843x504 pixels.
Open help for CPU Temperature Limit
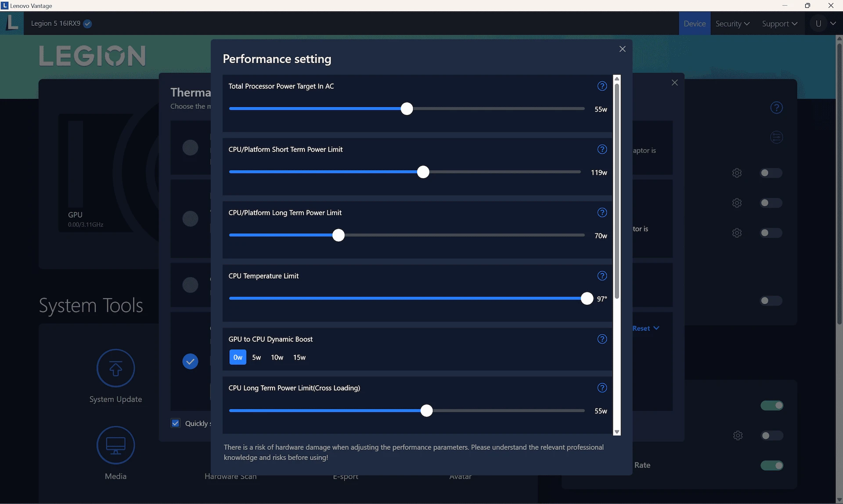(602, 276)
